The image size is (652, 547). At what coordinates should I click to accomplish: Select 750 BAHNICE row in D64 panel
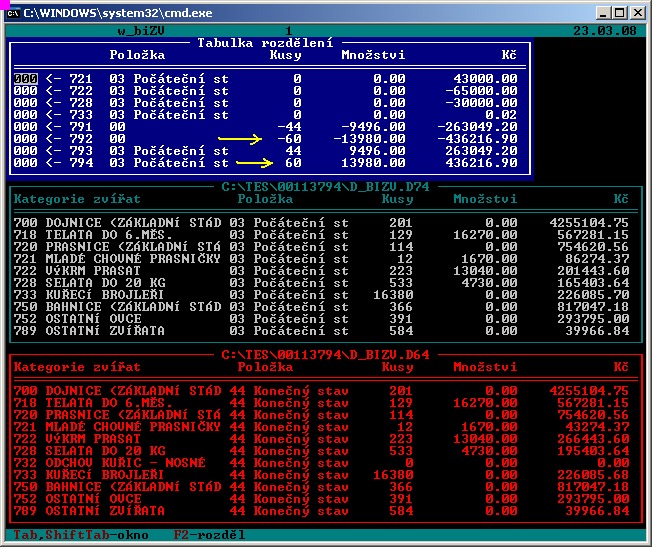click(321, 488)
